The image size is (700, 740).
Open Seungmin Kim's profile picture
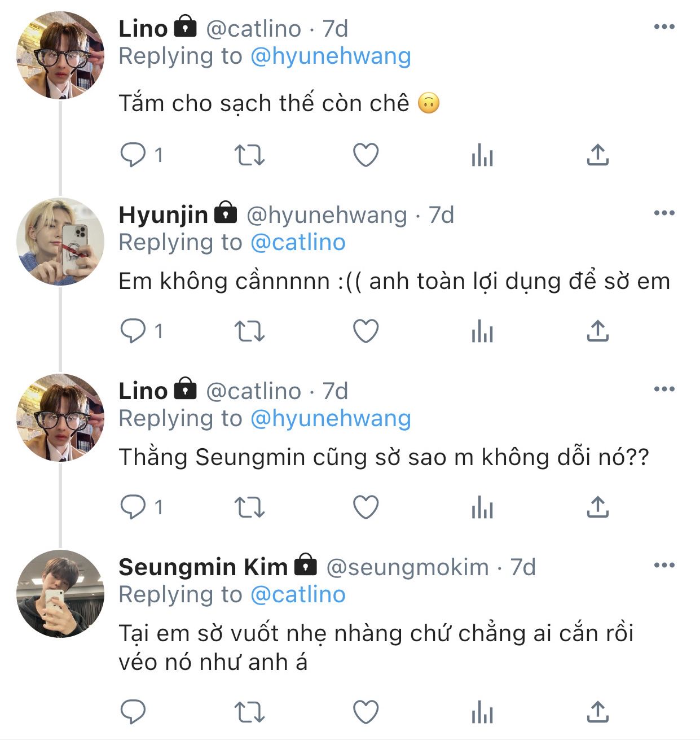(60, 594)
